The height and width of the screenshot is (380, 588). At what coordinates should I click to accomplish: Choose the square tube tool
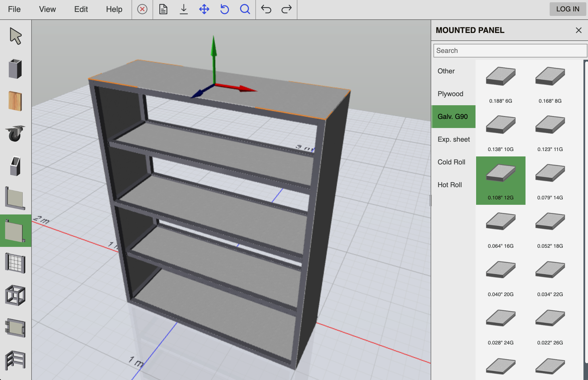click(x=15, y=69)
